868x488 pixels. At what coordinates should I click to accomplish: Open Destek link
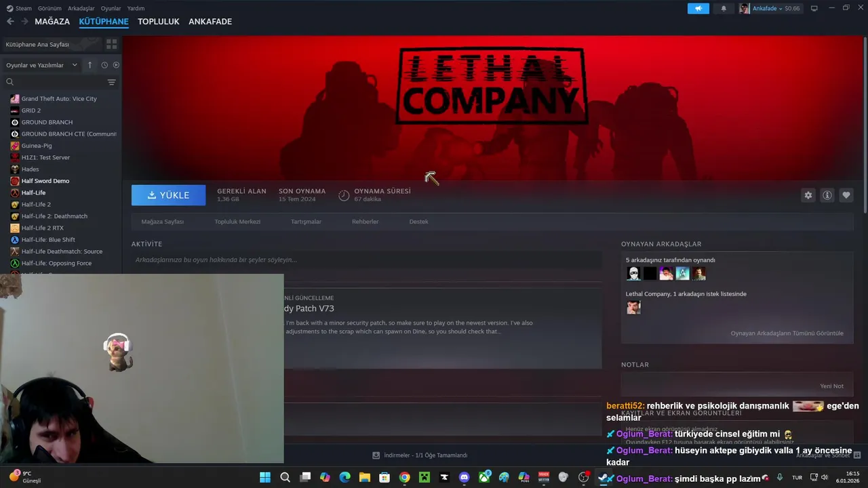pyautogui.click(x=418, y=222)
